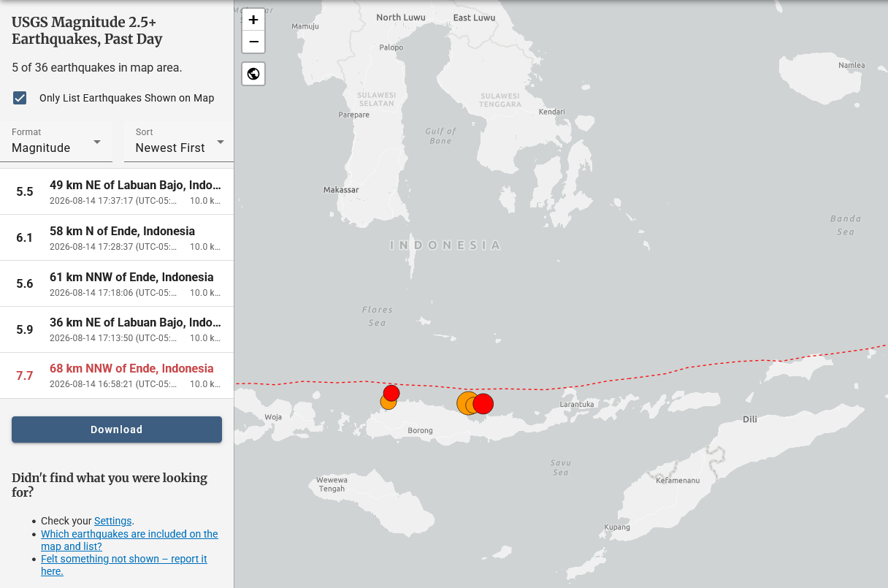
Task: Click the '5 of 36 earthquakes in map area' text
Action: click(97, 68)
